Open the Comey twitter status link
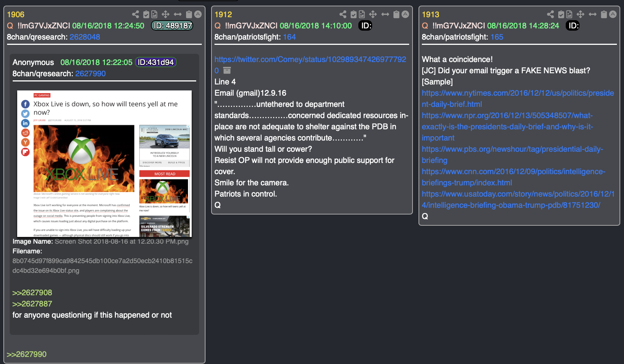Image resolution: width=624 pixels, height=364 pixels. [310, 65]
